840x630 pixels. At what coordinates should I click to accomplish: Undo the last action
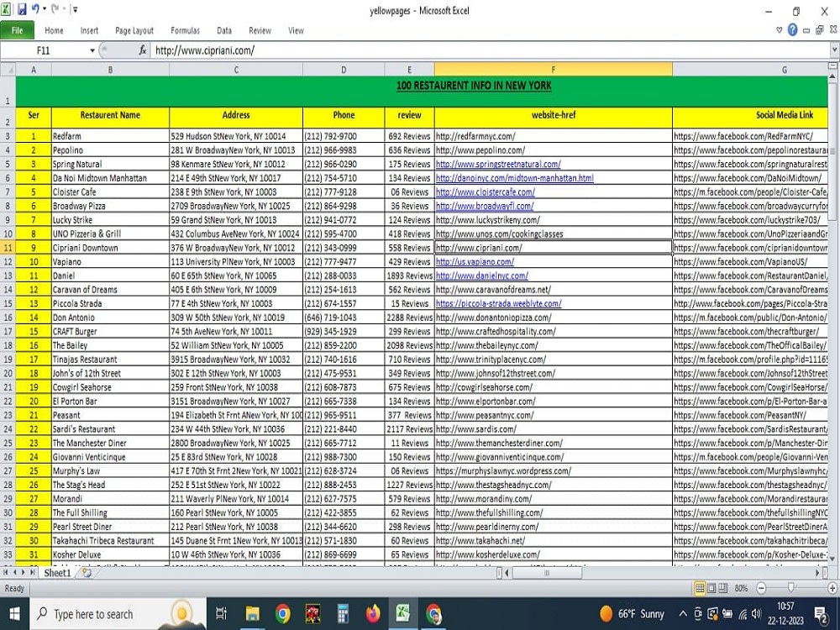tap(35, 8)
